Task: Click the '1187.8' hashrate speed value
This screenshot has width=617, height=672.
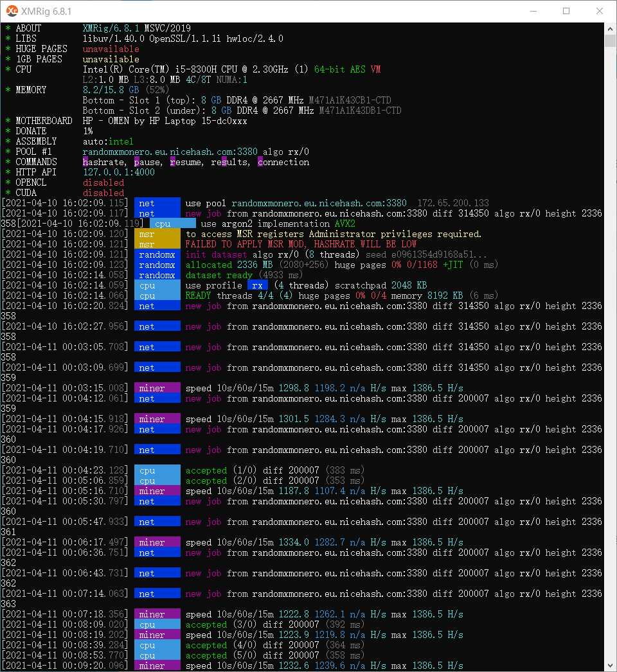Action: (x=294, y=491)
